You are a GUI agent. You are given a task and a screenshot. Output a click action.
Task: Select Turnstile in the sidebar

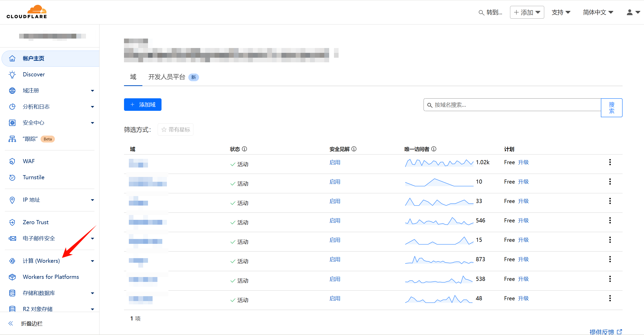point(33,177)
